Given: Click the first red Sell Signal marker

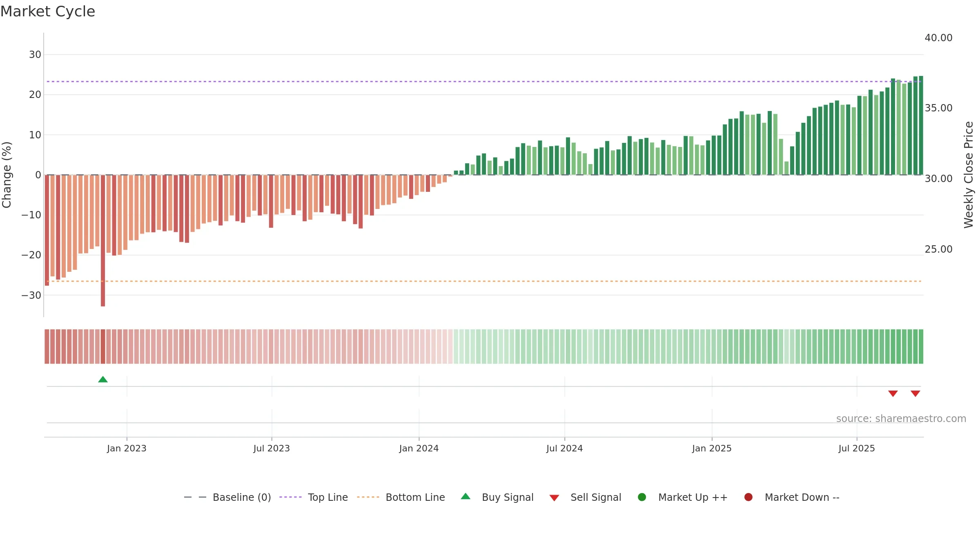Looking at the screenshot, I should coord(893,393).
